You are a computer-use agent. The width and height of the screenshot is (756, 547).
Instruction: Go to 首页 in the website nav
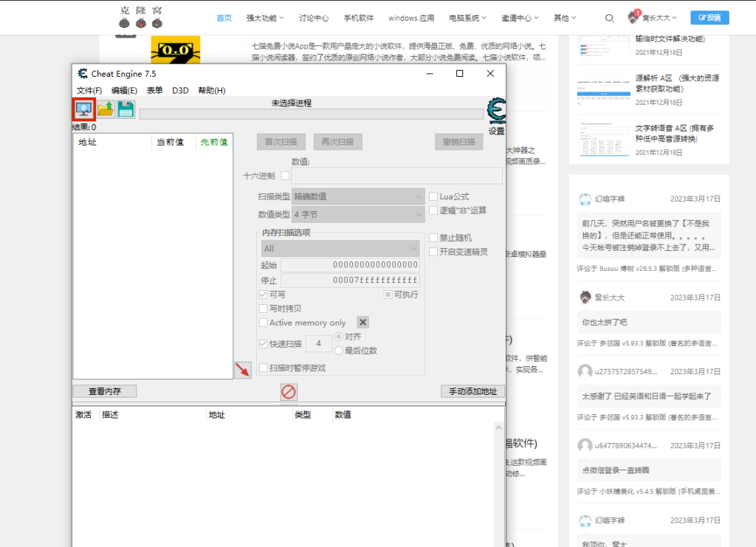click(224, 18)
